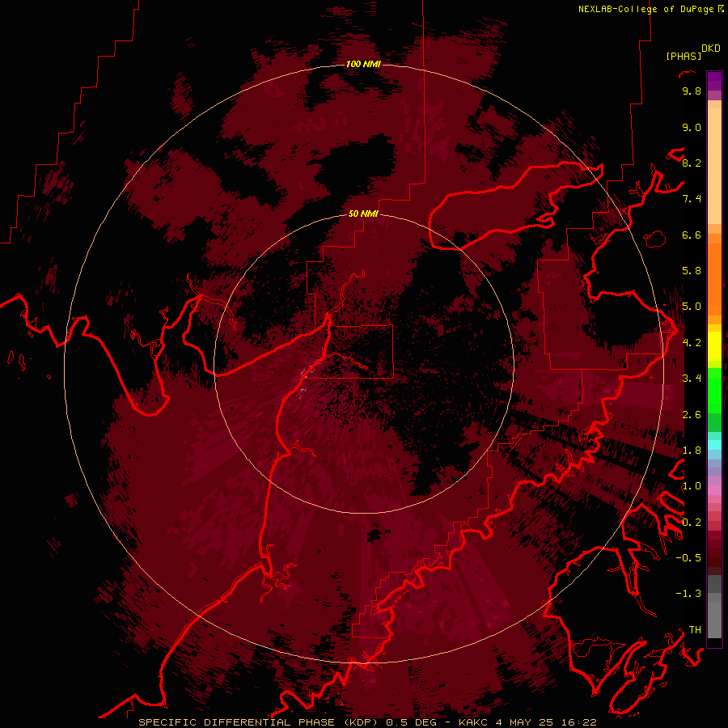Click the 5.8 legend value
This screenshot has height=728, width=728.
[692, 271]
